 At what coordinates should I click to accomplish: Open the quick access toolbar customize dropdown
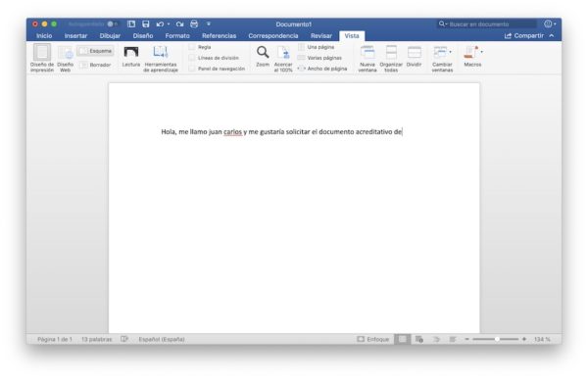tap(209, 24)
